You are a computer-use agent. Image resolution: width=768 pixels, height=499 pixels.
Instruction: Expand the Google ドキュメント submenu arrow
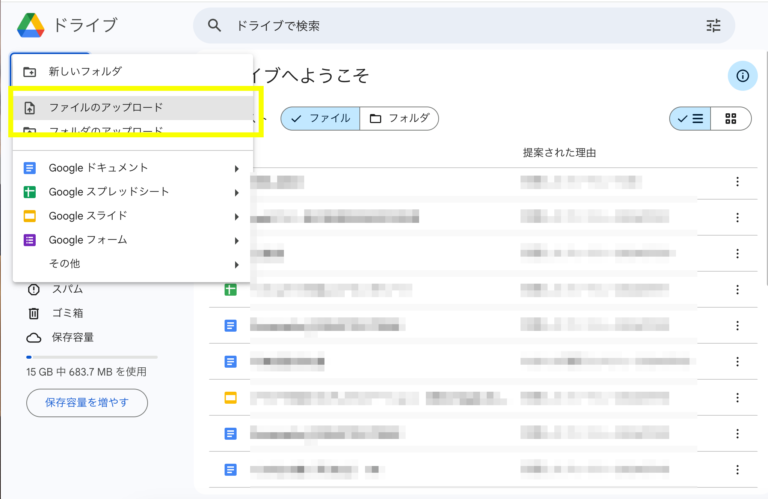point(237,168)
